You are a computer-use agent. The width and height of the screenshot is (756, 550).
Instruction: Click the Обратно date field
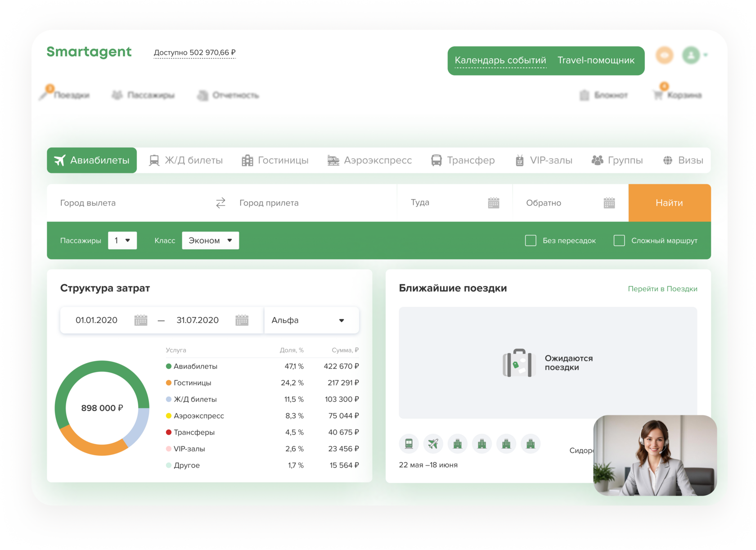click(571, 203)
